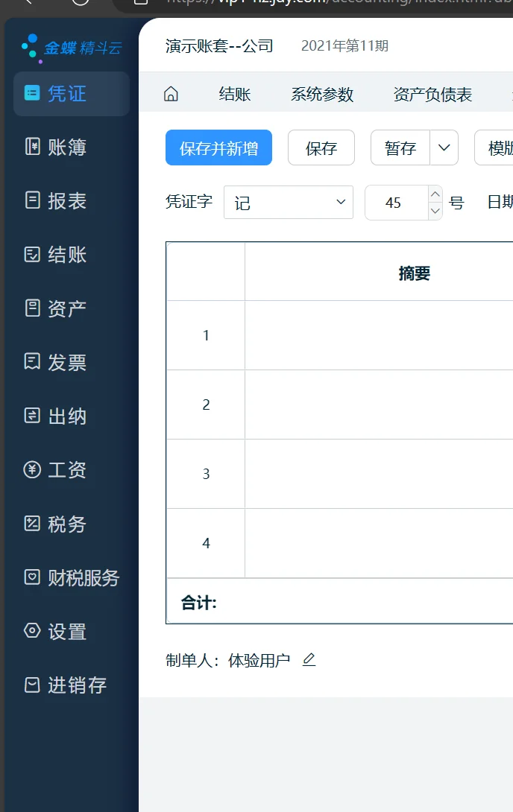Click the 发票 invoice icon in sidebar
Viewport: 513px width, 812px height.
[x=32, y=361]
